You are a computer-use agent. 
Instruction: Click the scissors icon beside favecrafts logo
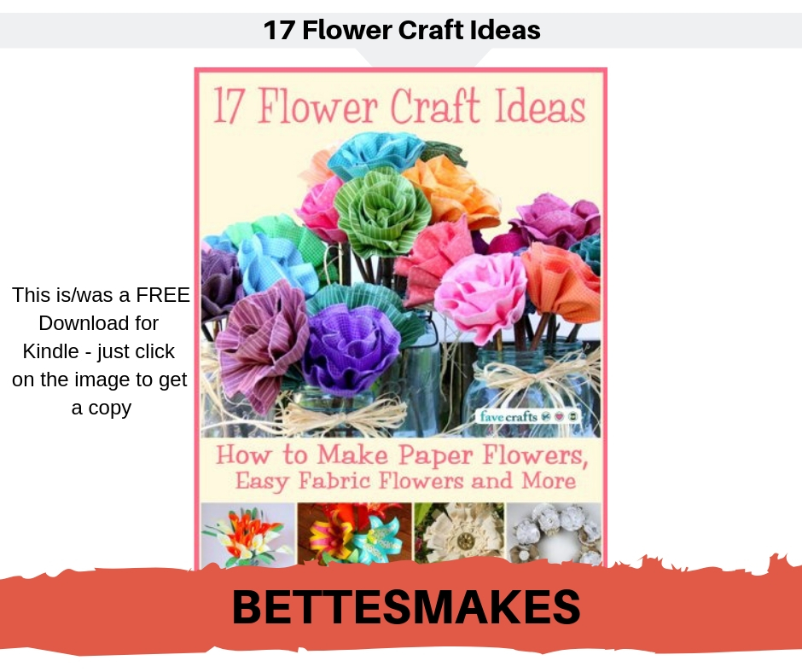click(546, 416)
